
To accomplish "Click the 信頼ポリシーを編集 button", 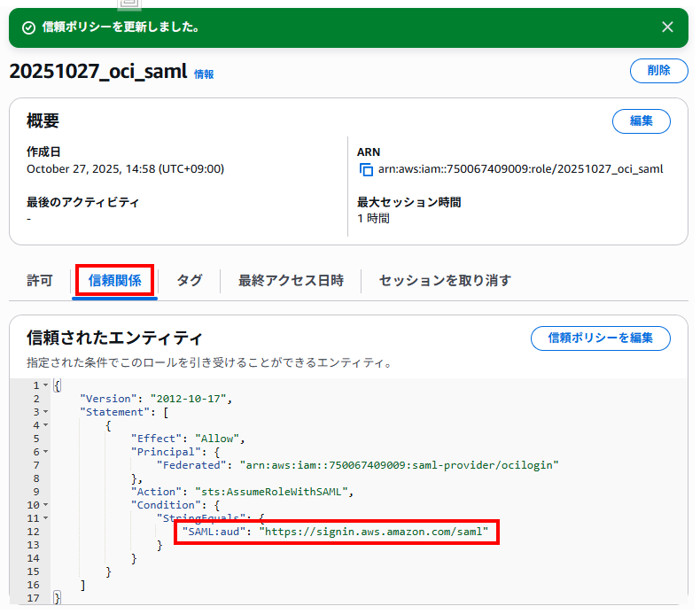I will coord(600,338).
